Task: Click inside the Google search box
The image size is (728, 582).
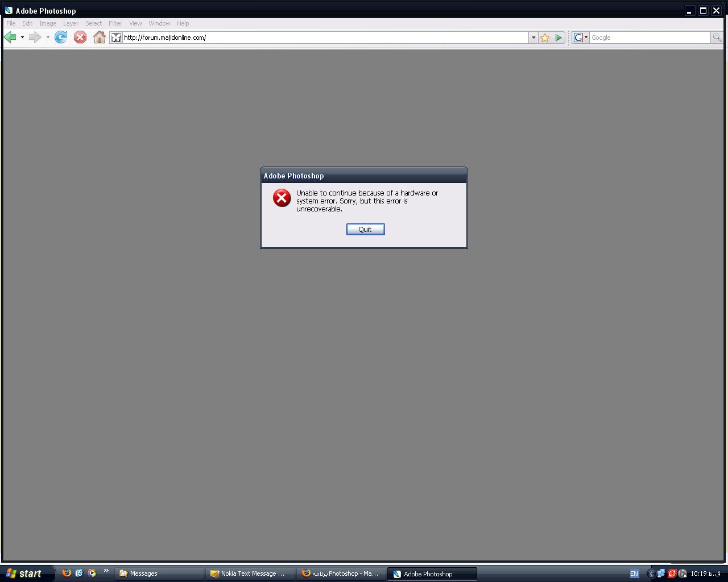Action: (x=650, y=38)
